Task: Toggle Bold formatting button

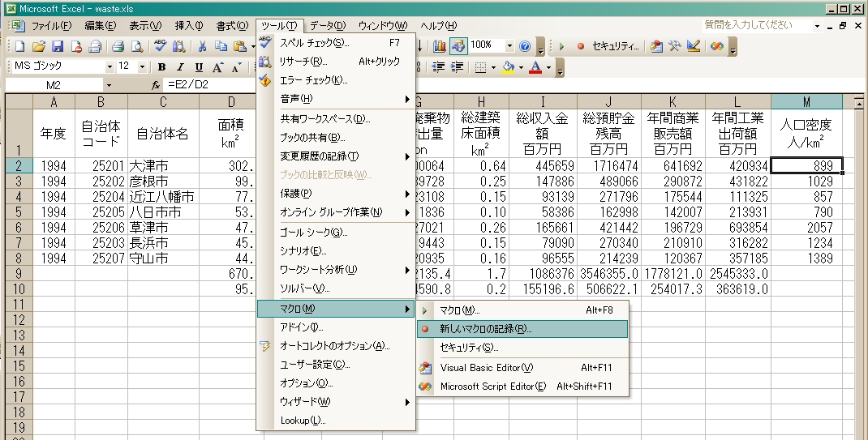Action: (x=161, y=67)
